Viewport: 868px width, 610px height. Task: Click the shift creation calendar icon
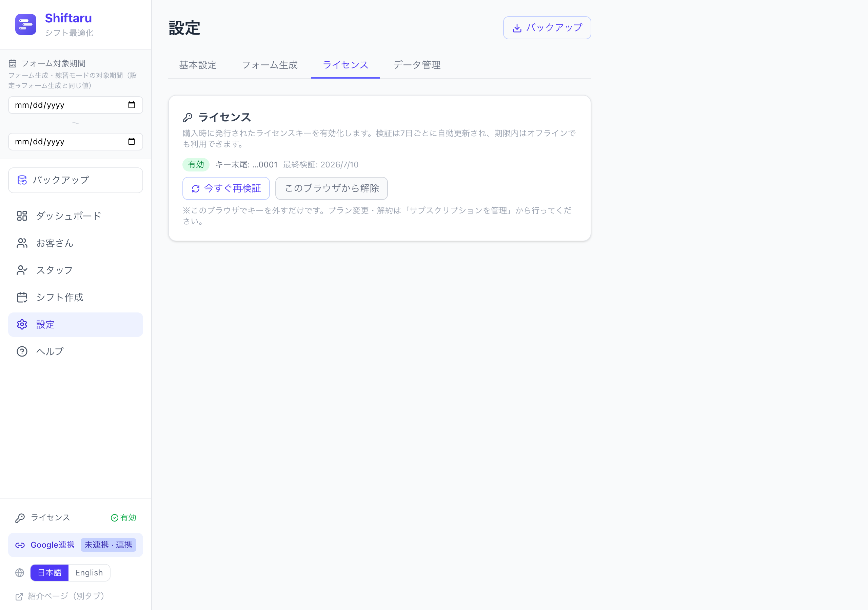[22, 298]
